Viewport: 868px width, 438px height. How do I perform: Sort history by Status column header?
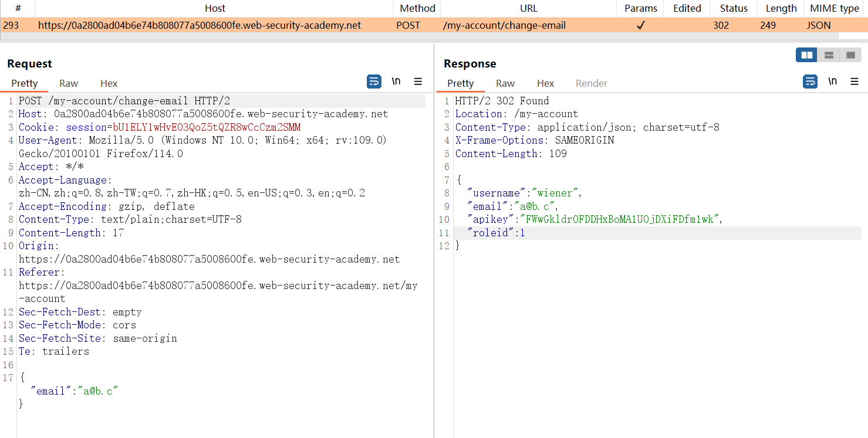click(x=734, y=8)
